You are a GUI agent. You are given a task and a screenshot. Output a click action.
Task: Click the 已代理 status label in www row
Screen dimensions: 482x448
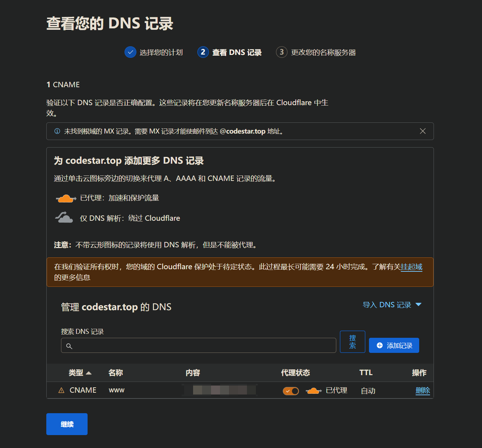(336, 391)
